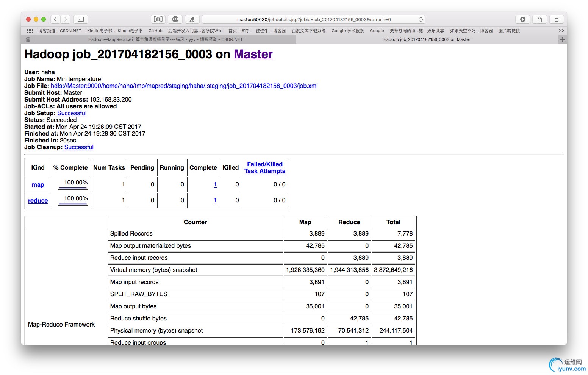Open the job.xml file link
This screenshot has width=588, height=375.
[184, 86]
